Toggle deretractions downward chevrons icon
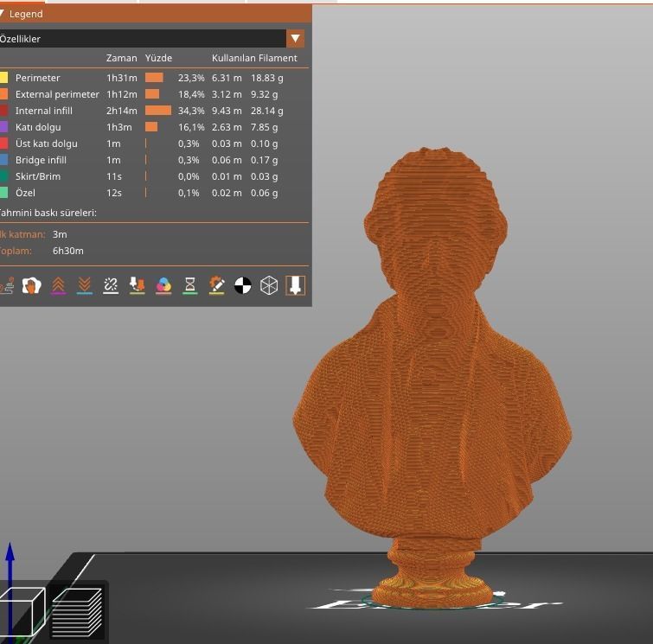 pyautogui.click(x=85, y=285)
